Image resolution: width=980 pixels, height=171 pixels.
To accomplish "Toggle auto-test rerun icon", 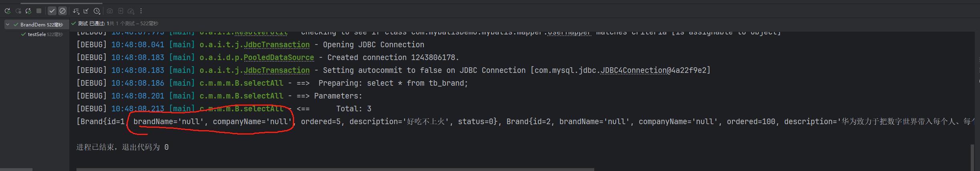I will coord(28,11).
